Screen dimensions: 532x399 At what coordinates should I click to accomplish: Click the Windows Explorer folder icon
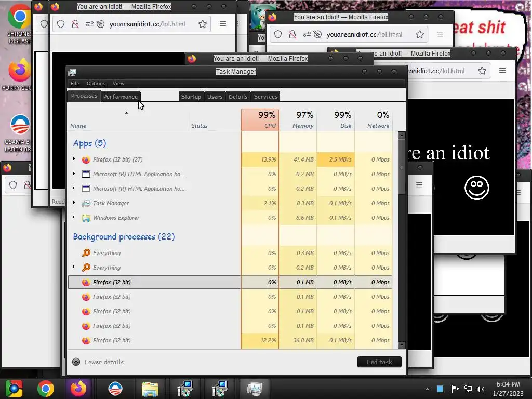coord(86,218)
